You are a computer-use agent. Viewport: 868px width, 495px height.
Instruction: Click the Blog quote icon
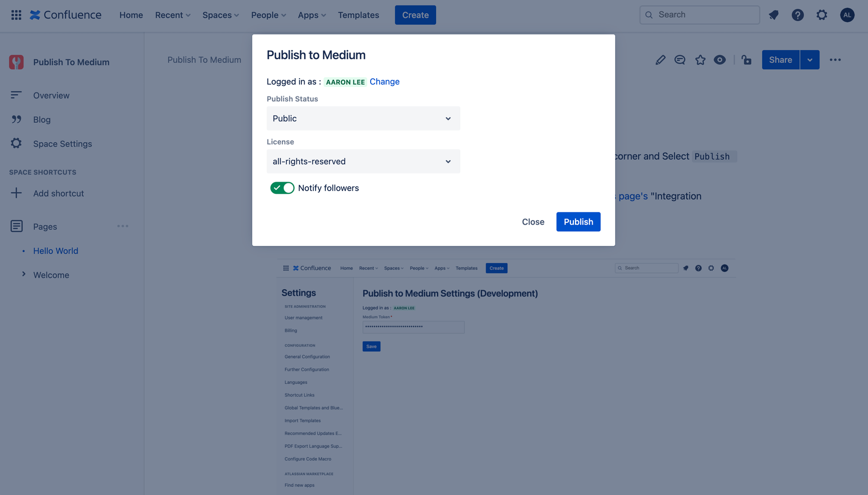pyautogui.click(x=16, y=119)
